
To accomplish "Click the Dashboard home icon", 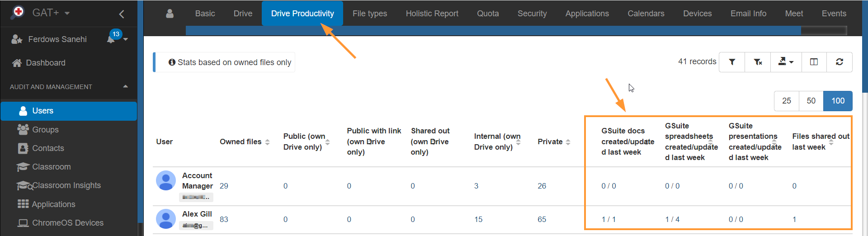I will point(17,63).
